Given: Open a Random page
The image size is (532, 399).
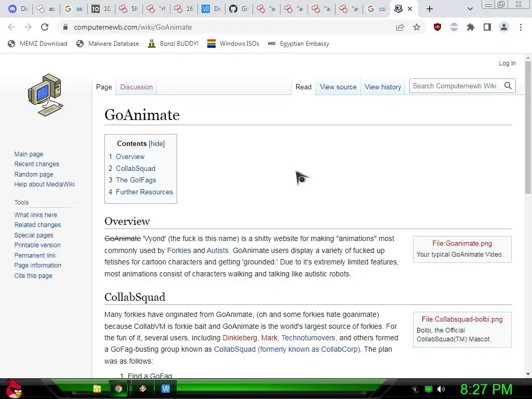Looking at the screenshot, I should [34, 174].
